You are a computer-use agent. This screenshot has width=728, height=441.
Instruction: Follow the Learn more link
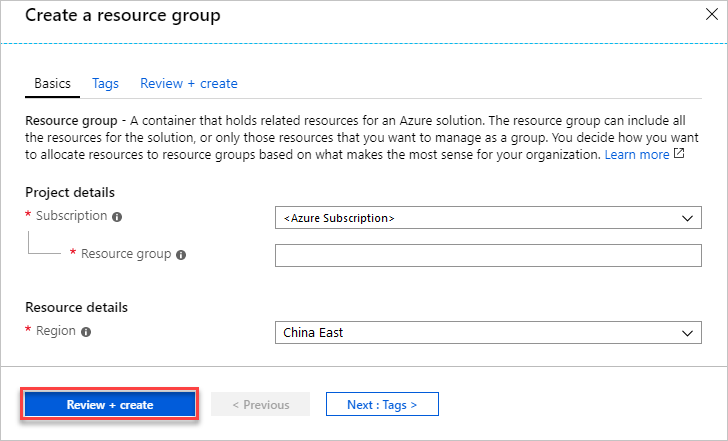pyautogui.click(x=636, y=155)
